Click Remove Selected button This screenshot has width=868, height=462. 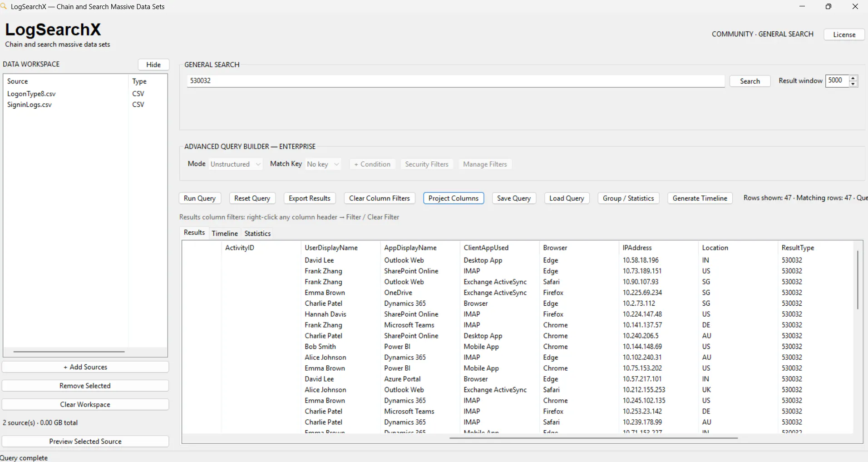pyautogui.click(x=85, y=386)
